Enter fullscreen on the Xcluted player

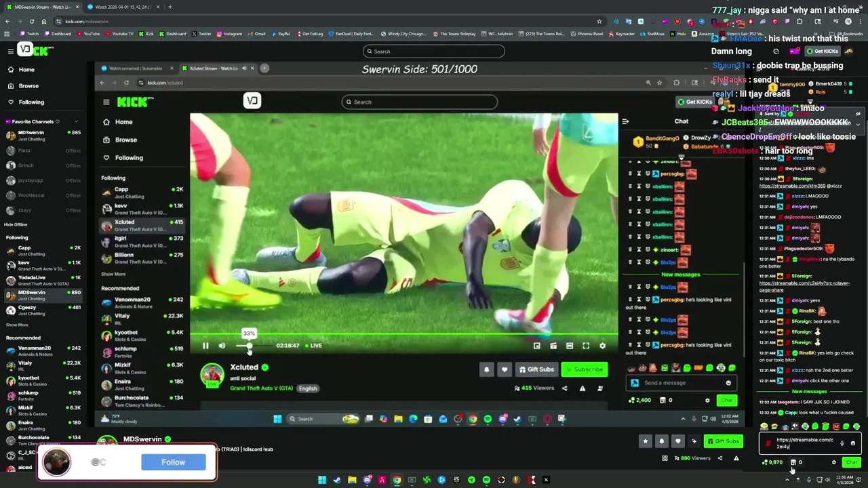[x=586, y=346]
